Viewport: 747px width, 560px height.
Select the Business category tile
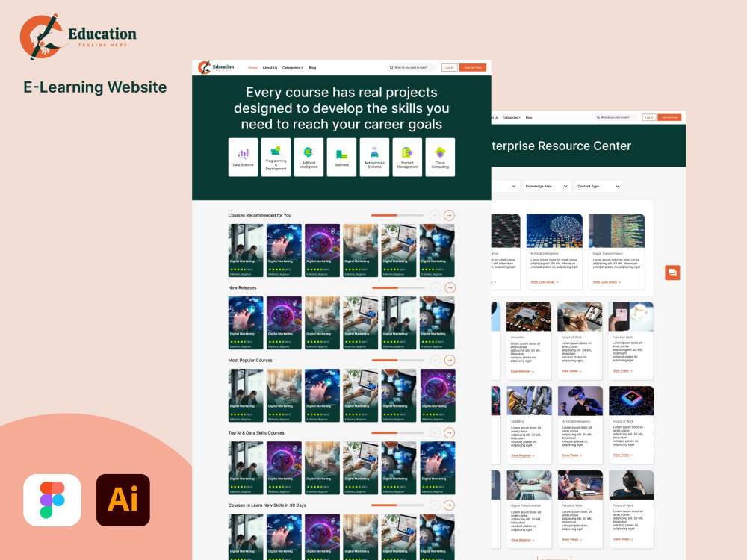[x=341, y=157]
